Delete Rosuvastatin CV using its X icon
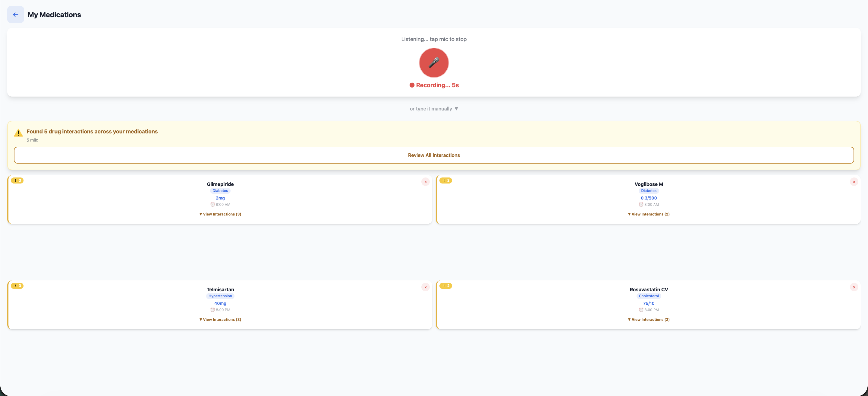This screenshot has width=868, height=396. coord(854,287)
